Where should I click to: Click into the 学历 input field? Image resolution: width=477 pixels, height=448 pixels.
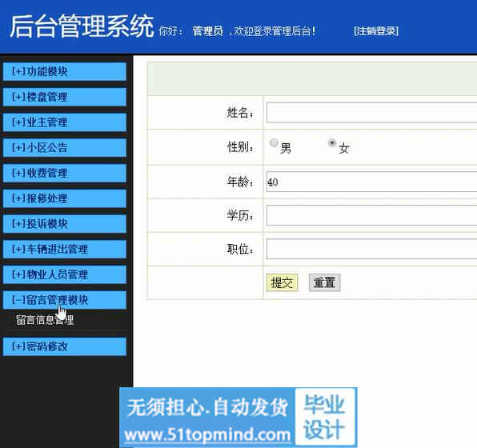tap(371, 215)
